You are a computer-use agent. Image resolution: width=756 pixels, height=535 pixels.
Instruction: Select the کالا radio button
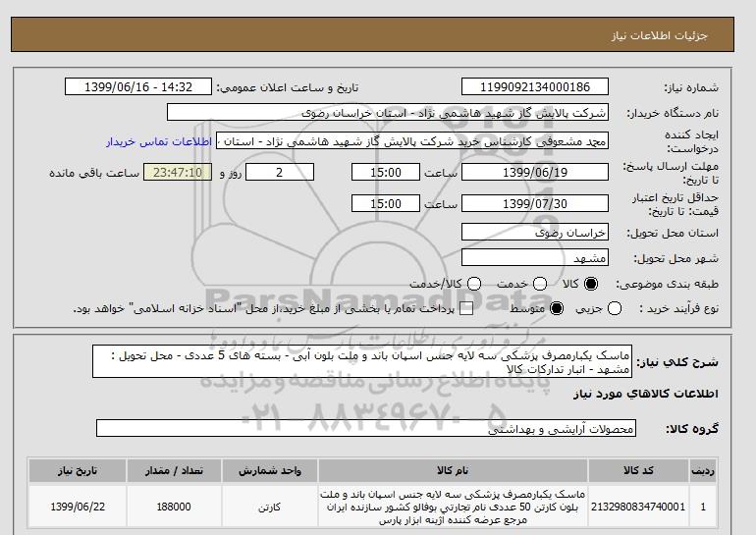tap(591, 284)
